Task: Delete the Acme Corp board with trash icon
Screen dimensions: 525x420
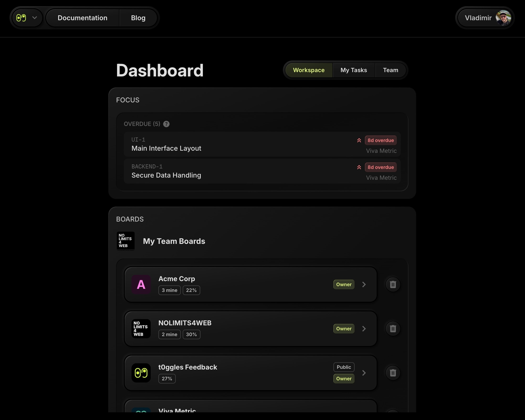Action: [x=393, y=284]
